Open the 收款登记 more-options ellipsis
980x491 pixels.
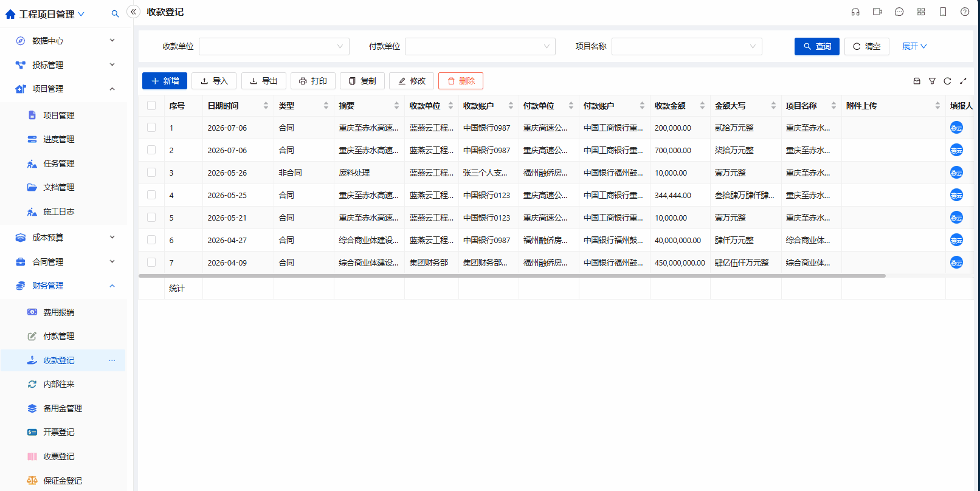pyautogui.click(x=112, y=360)
